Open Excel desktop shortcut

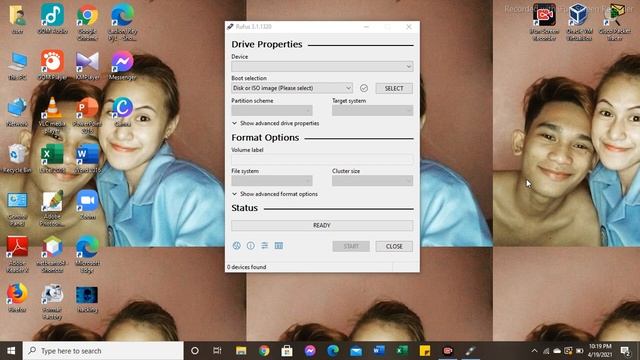[x=52, y=158]
